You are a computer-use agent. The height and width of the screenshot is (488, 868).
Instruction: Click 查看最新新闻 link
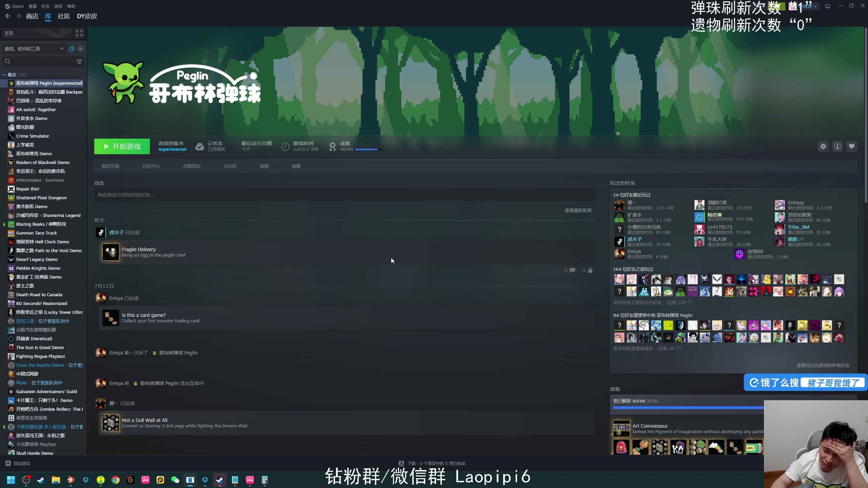[x=578, y=210]
